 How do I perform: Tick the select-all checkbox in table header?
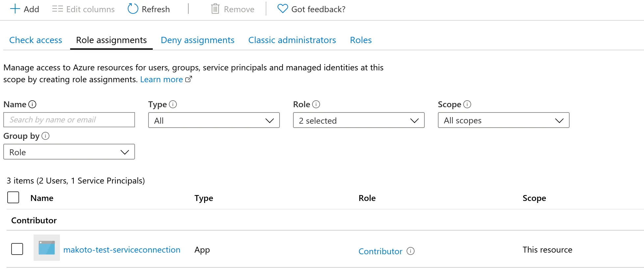point(13,197)
